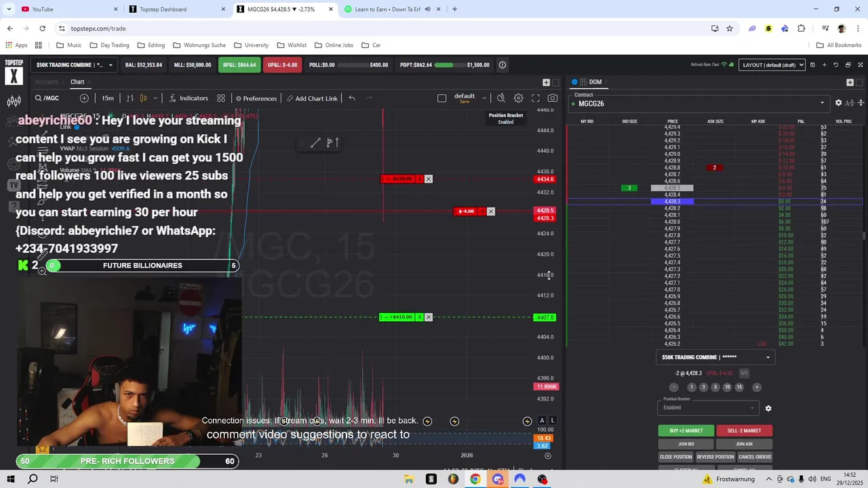Open Position Bracket Enabled dropdown
Screen dimensions: 868x488
707,407
